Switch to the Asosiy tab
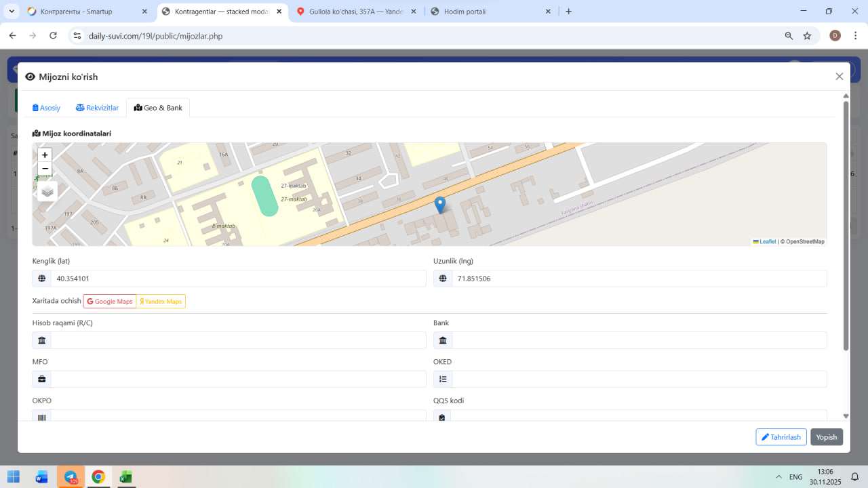 tap(47, 108)
